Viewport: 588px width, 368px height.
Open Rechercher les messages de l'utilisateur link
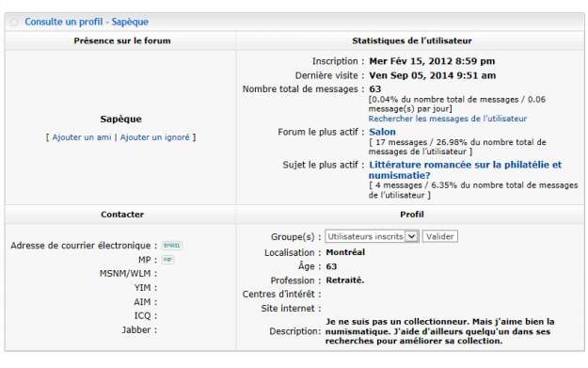(448, 119)
